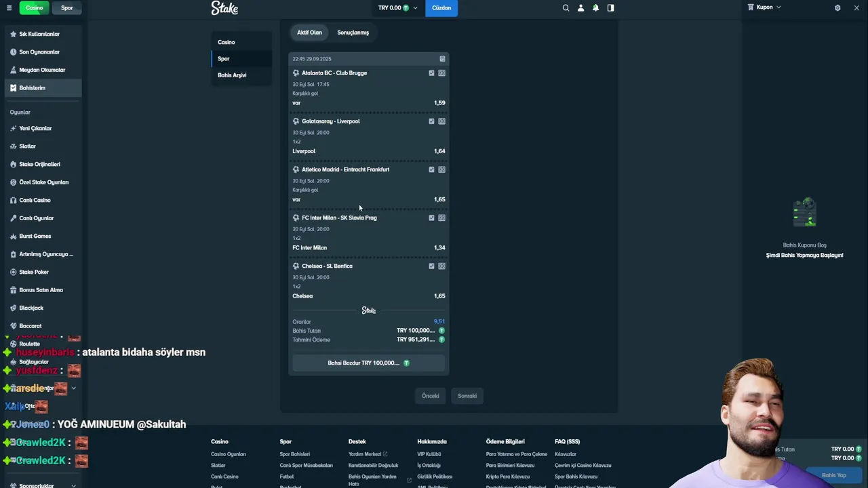Go to the Önceki page

pos(431,396)
